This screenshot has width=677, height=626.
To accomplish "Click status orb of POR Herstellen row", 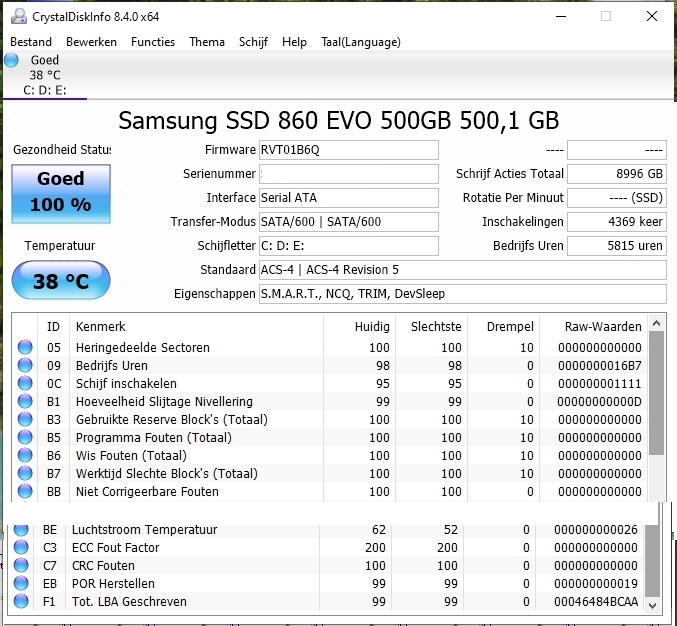I will (21, 583).
